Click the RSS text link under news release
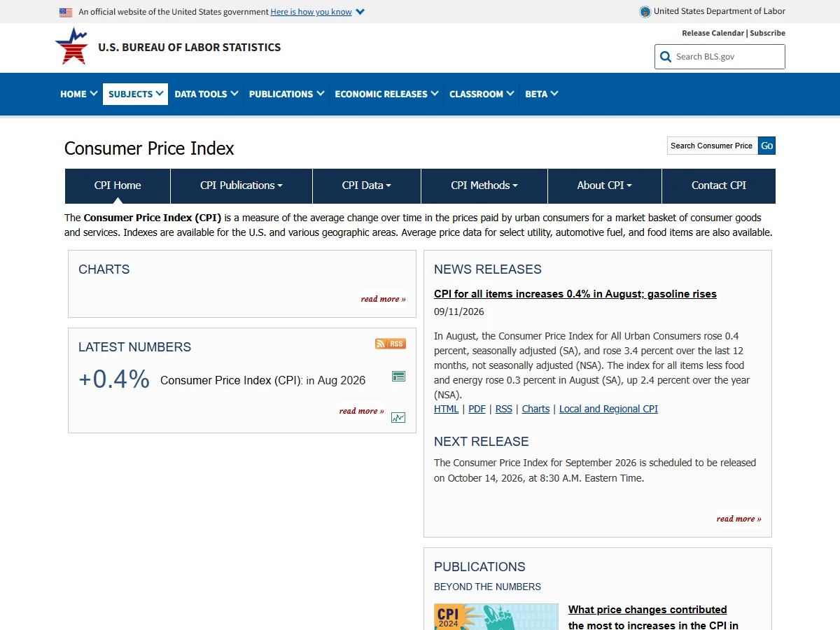 504,409
